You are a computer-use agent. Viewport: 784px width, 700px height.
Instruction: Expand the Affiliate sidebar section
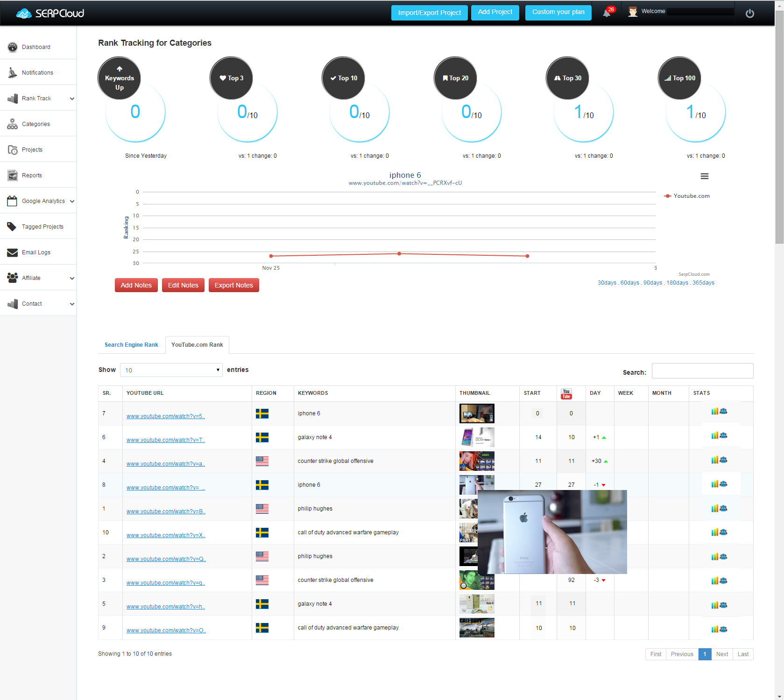click(31, 278)
